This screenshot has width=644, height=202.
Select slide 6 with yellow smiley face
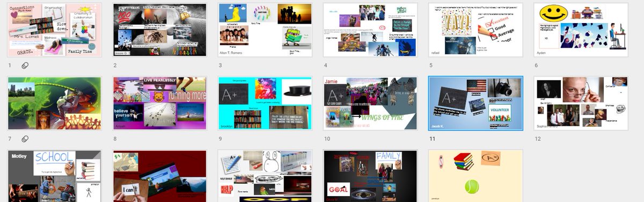[x=581, y=30]
